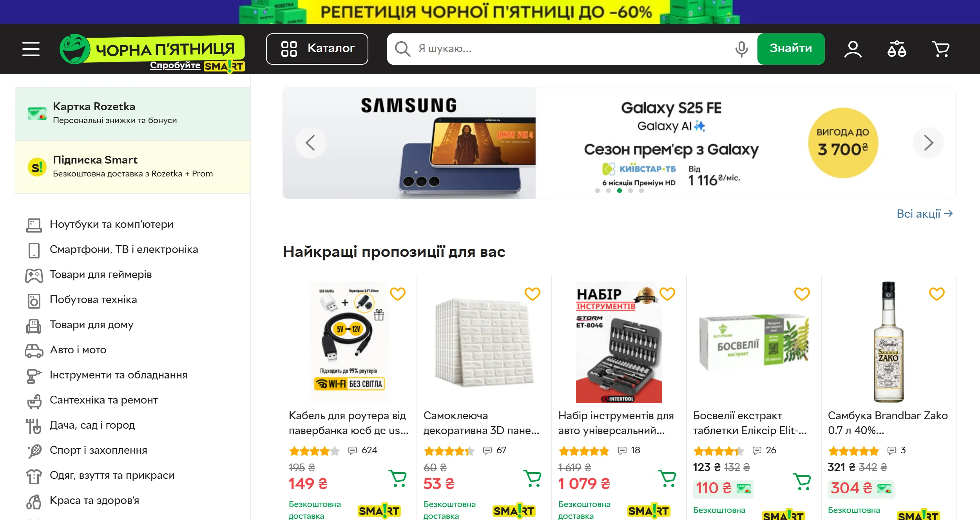Add the Storm tool set to cart
980x520 pixels.
667,478
